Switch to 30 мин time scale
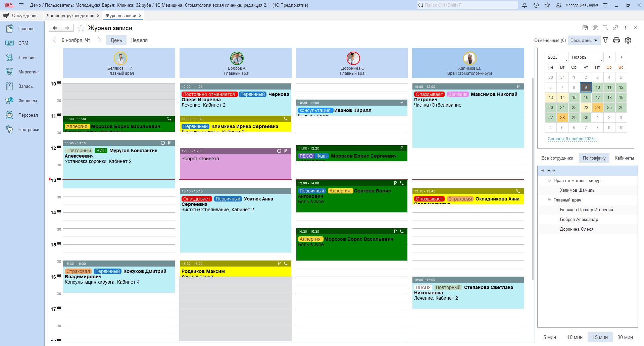Viewport: 644px width, 346px height. [625, 337]
